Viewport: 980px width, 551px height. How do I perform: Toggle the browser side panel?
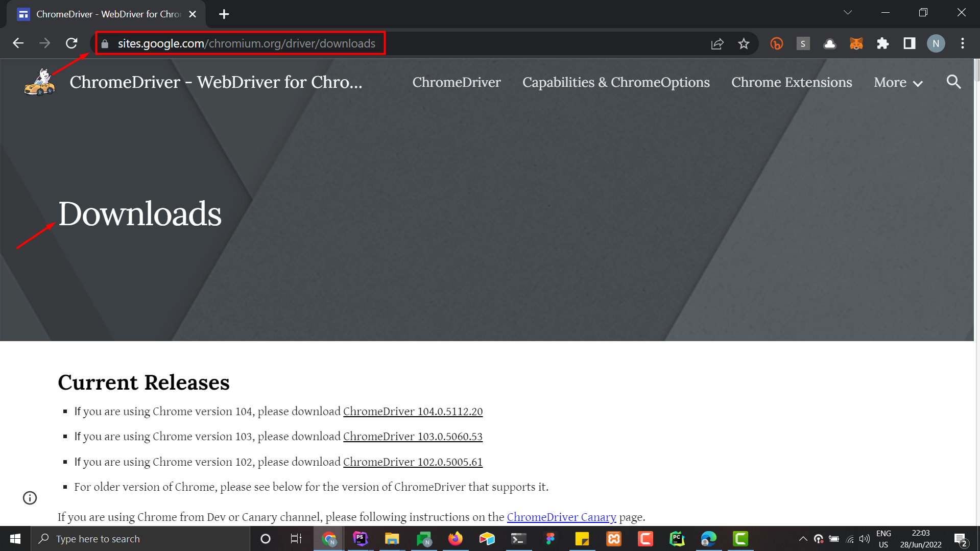pos(910,44)
